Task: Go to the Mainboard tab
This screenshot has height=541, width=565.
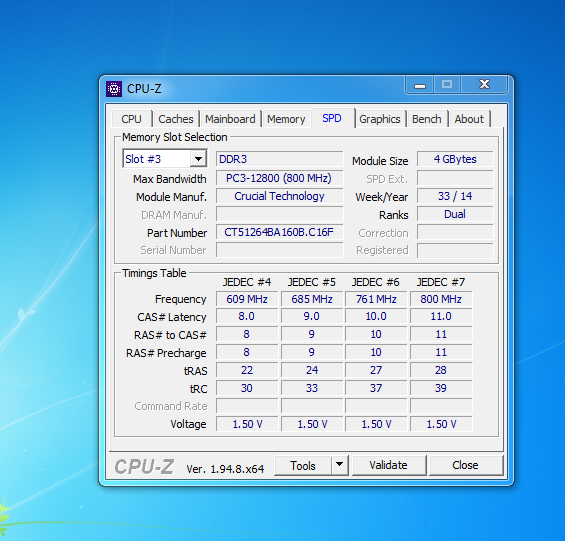Action: coord(230,119)
